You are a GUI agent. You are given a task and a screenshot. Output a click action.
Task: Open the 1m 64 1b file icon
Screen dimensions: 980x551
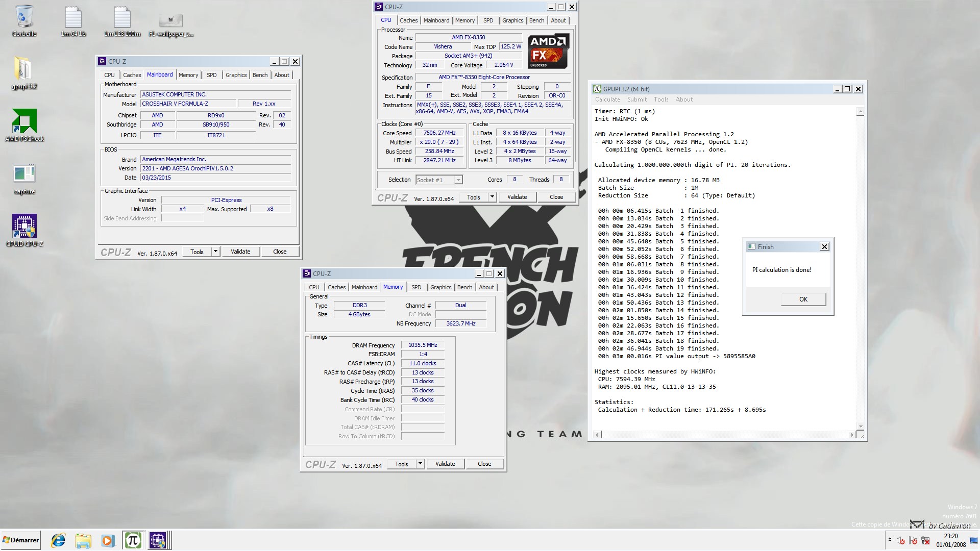click(73, 20)
